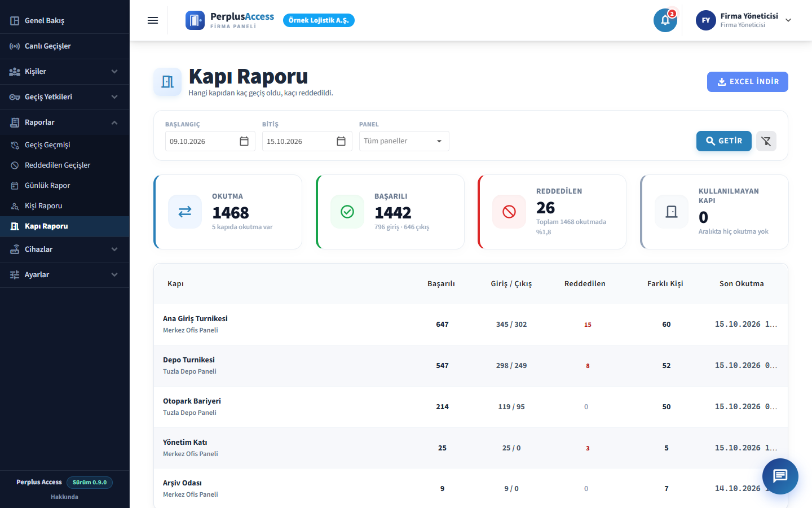The width and height of the screenshot is (812, 508).
Task: Click the Canlı Geçişler broadcast icon
Action: pos(15,46)
